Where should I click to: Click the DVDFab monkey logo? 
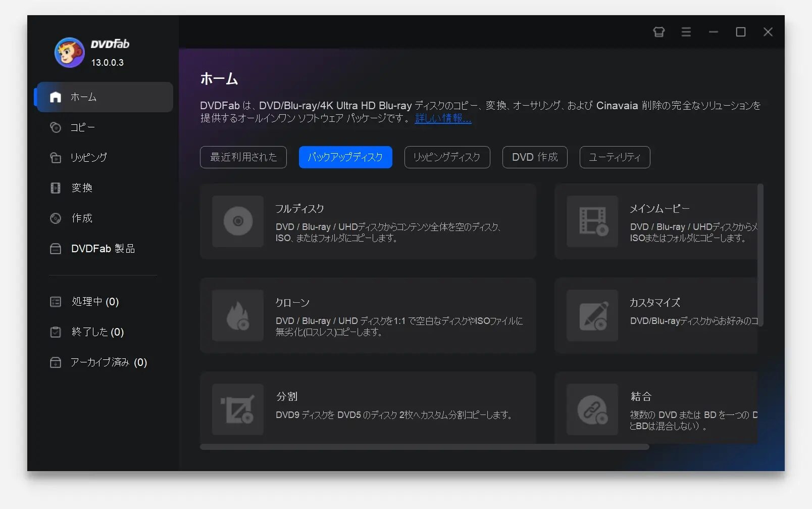[69, 53]
